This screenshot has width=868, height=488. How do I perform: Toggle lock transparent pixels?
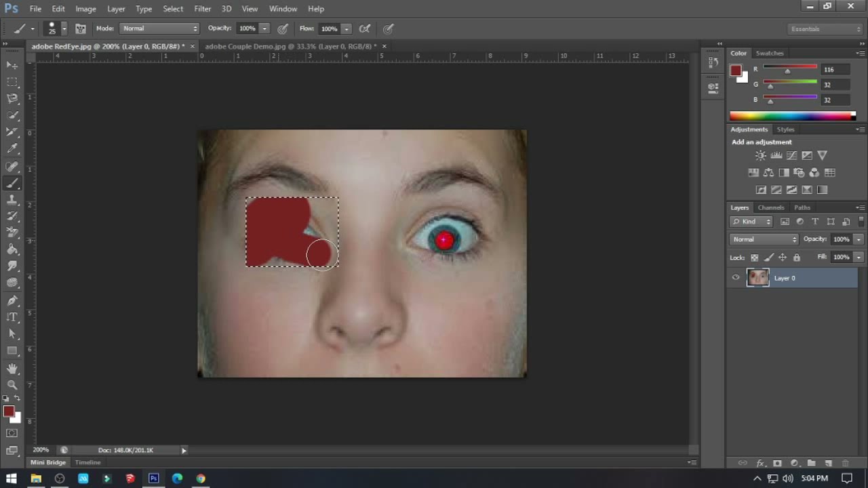click(755, 258)
